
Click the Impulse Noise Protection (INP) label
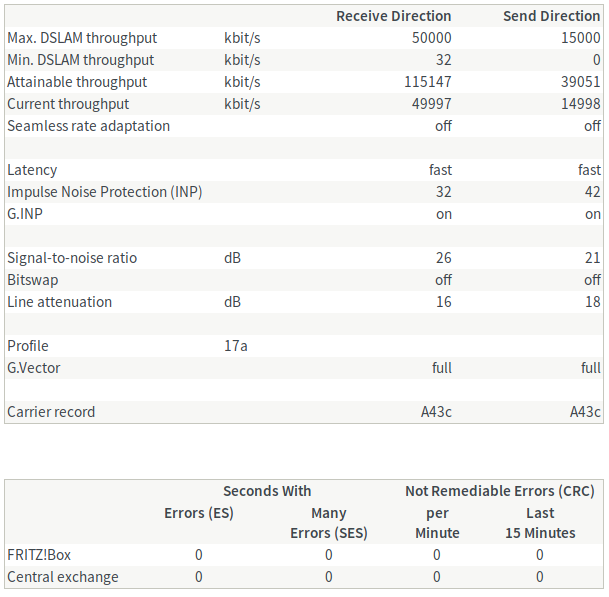[x=105, y=192]
